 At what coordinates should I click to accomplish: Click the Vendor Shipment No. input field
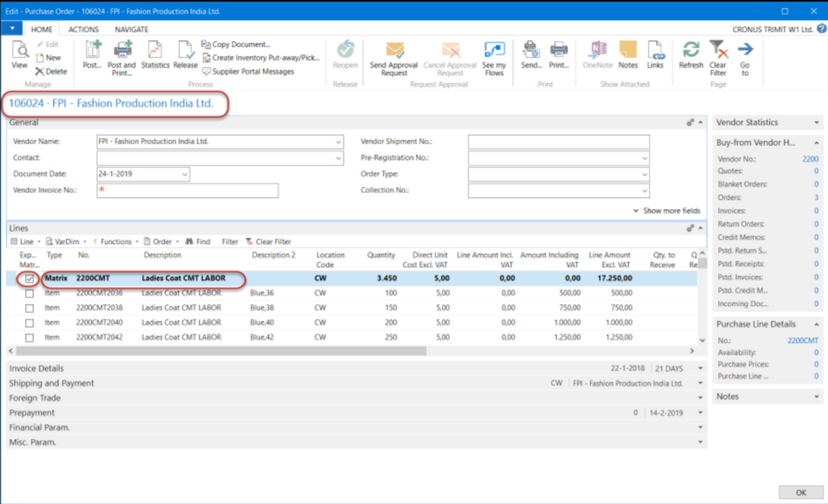(x=558, y=142)
